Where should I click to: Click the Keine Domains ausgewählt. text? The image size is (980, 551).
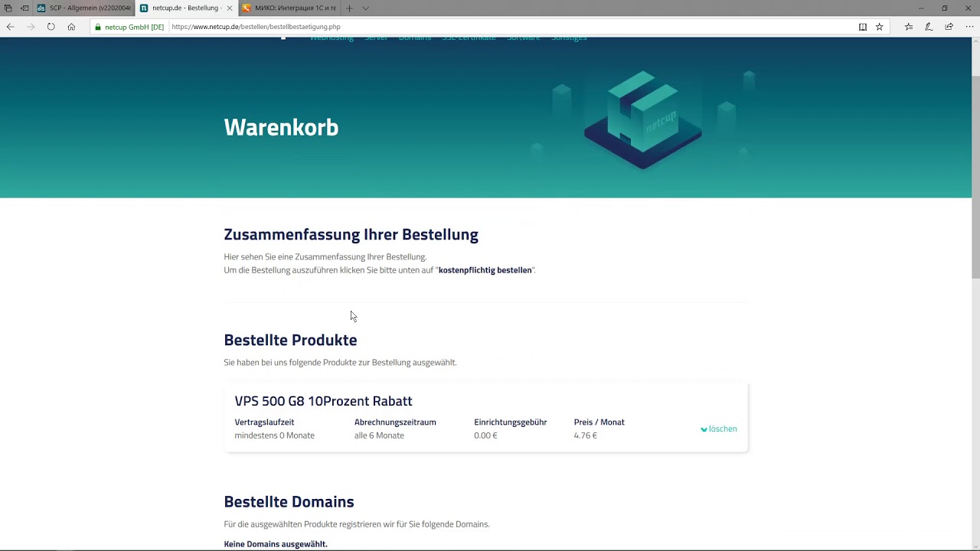coord(276,544)
